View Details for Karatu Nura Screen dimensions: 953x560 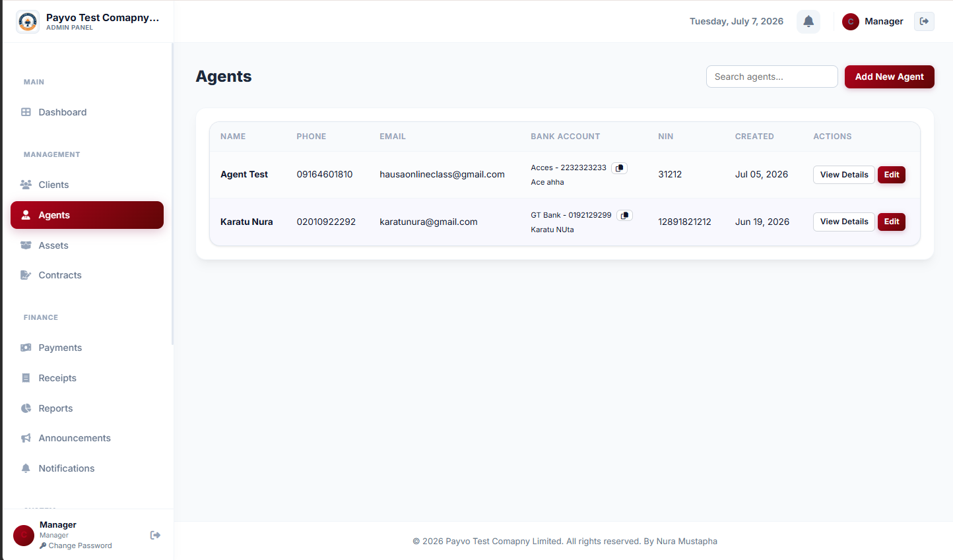coord(844,222)
